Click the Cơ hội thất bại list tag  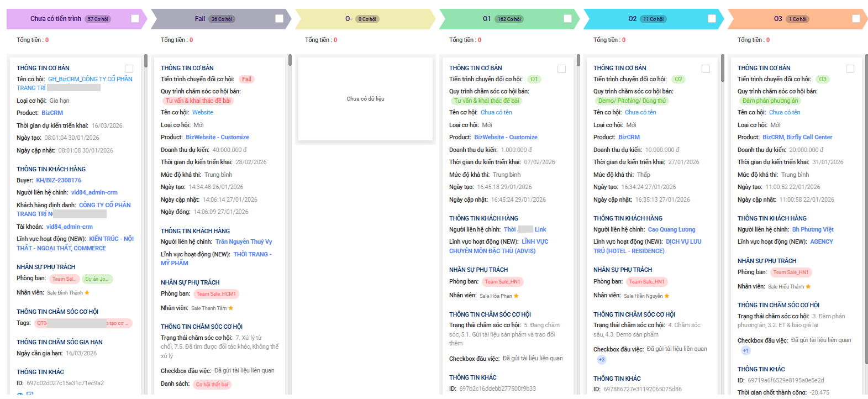[x=212, y=385]
